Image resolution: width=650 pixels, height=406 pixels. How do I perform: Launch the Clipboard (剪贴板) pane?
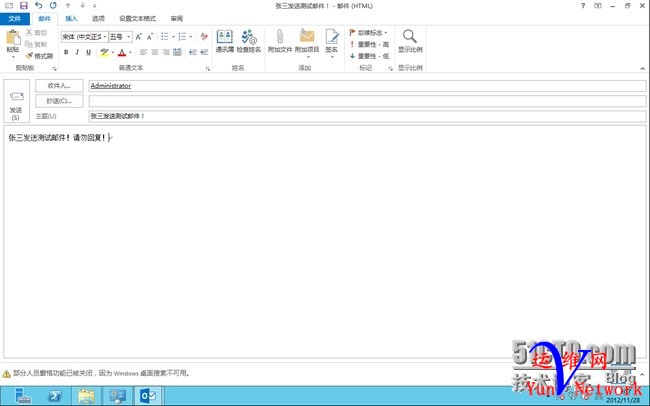54,68
